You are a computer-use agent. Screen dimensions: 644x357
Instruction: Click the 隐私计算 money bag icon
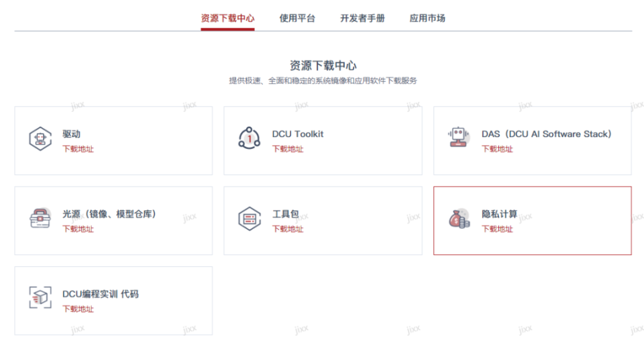click(x=459, y=219)
